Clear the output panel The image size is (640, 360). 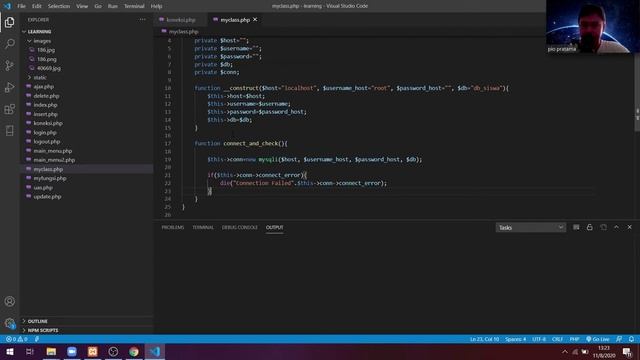(576, 227)
